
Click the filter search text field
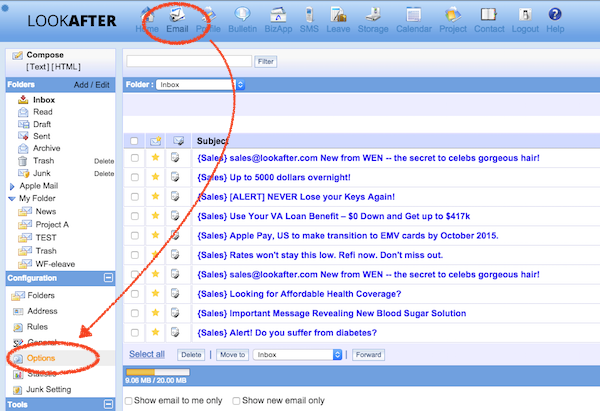pos(189,62)
